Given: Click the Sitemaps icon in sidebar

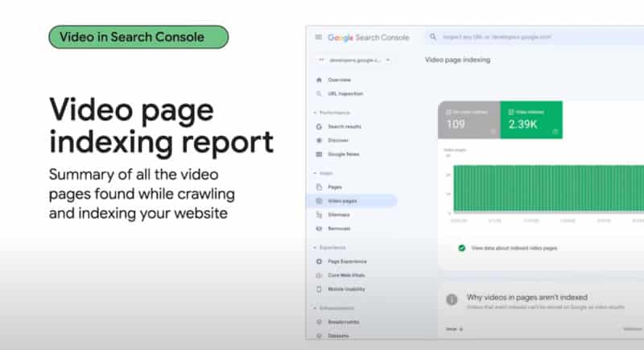Looking at the screenshot, I should [x=320, y=215].
